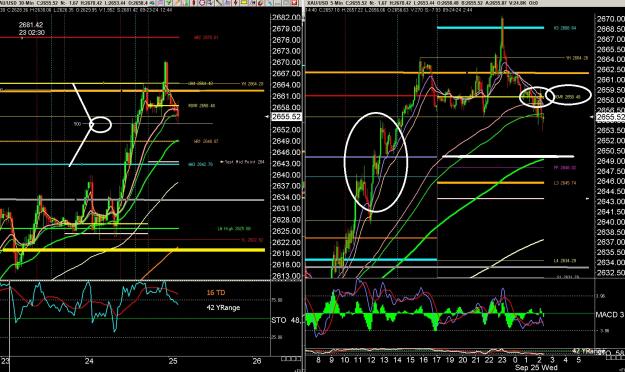
Task: Click 2613.00 on left chart price axis
Action: click(x=286, y=276)
